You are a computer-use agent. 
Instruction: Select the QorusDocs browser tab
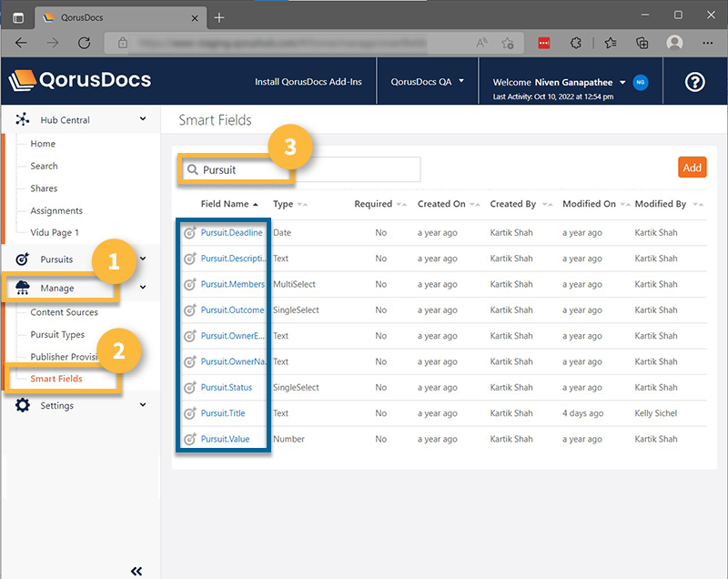(x=121, y=18)
